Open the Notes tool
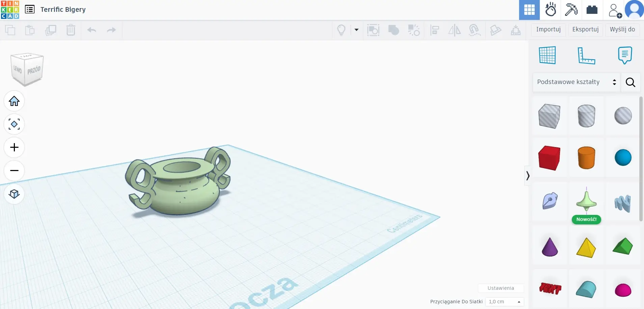Viewport: 644px width, 309px height. 625,55
